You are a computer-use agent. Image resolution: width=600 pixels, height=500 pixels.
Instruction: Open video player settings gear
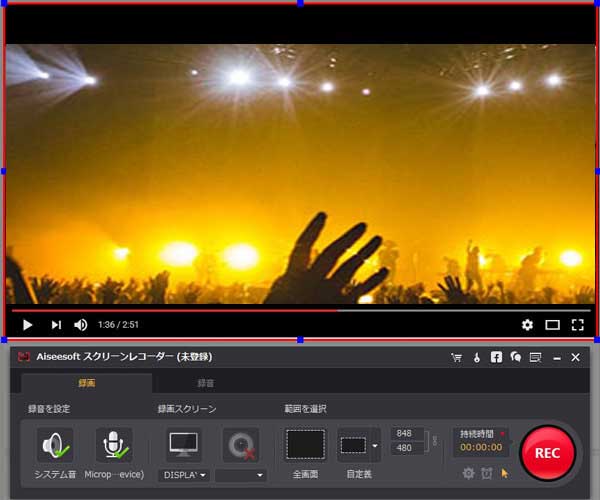527,325
